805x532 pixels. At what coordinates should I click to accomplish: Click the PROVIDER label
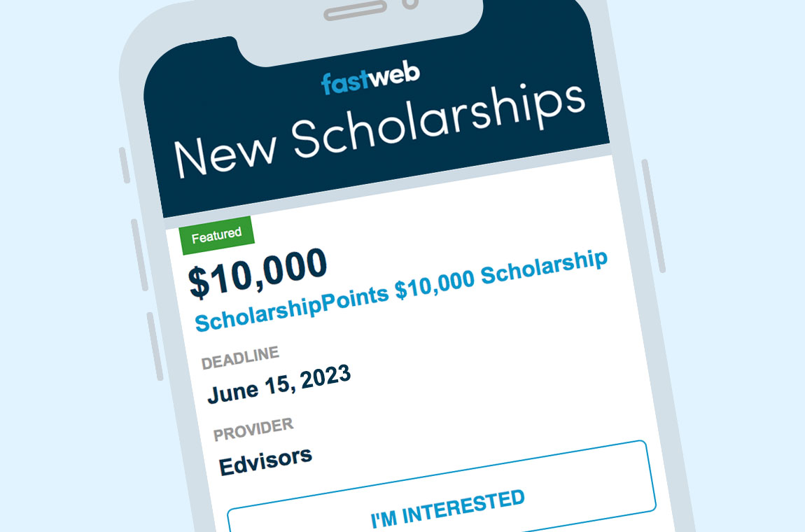253,430
